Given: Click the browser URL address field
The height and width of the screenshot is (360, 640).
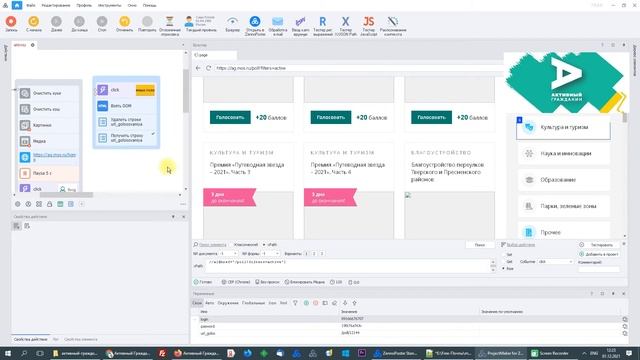Looking at the screenshot, I should pyautogui.click(x=358, y=68).
